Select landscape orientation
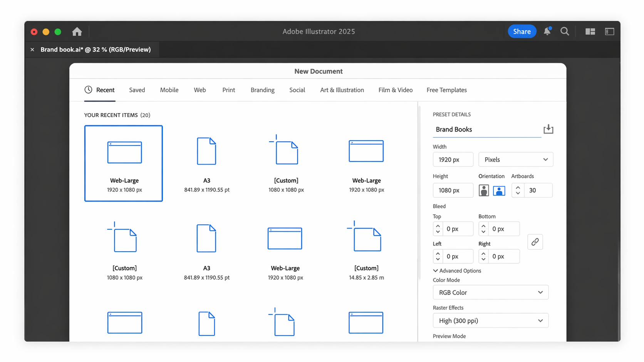 [x=499, y=190]
